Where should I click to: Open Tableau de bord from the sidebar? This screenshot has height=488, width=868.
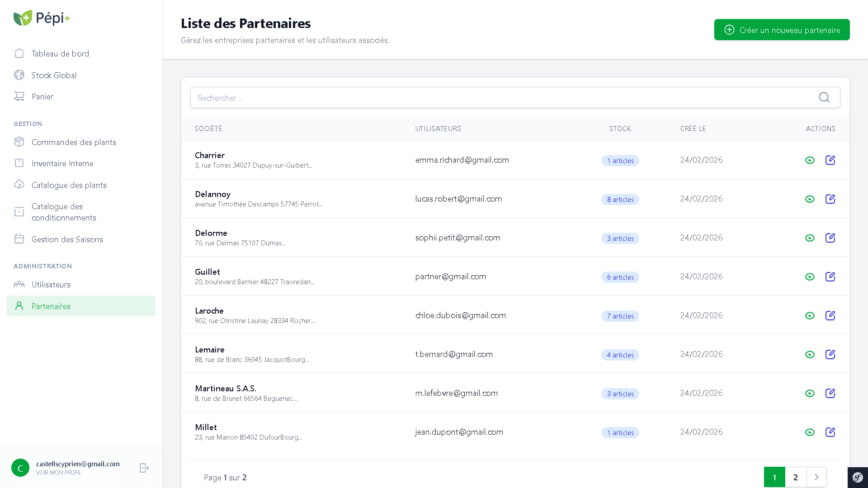[x=60, y=53]
